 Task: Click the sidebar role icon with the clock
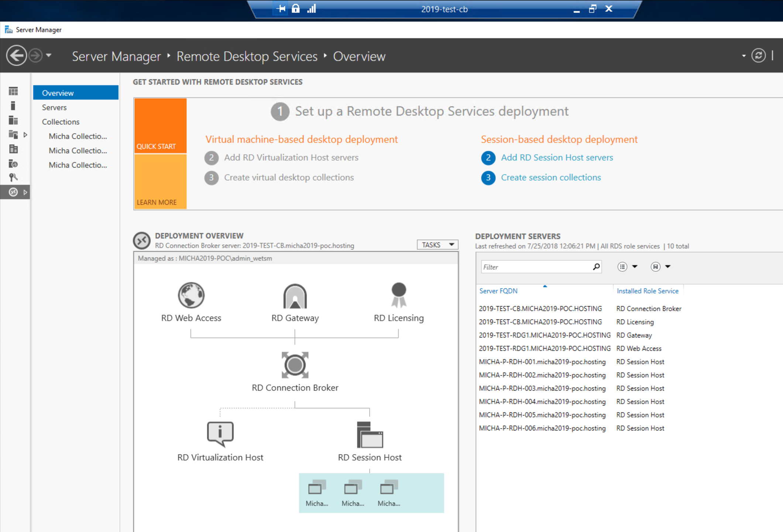(x=13, y=163)
